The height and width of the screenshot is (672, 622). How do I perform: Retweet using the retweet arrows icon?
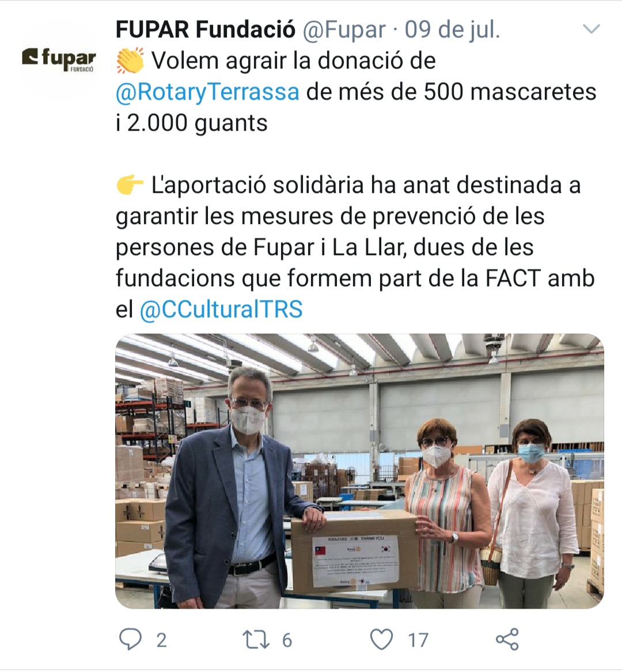(x=256, y=639)
